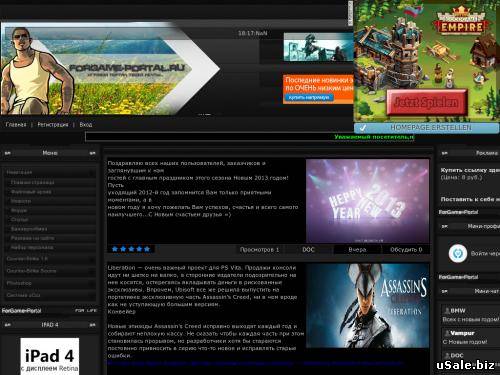This screenshot has width=500, height=375.
Task: Rate the New Year post three stars
Action: [x=131, y=249]
